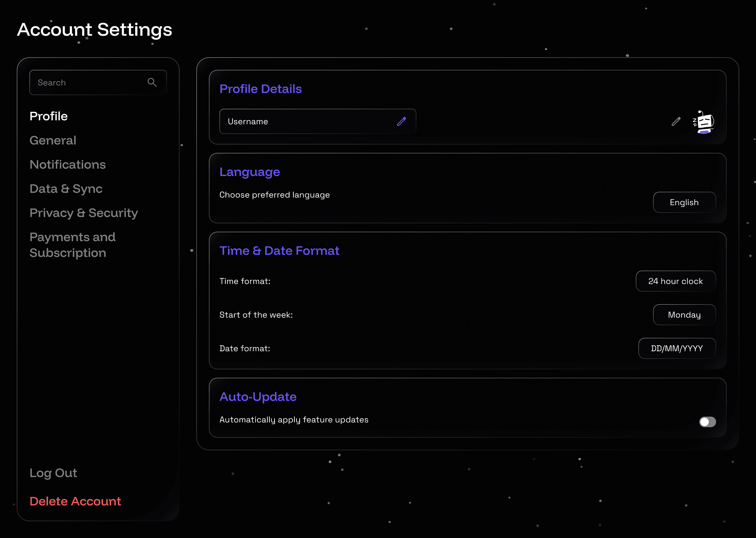Select Profile in the sidebar
756x538 pixels.
click(49, 116)
